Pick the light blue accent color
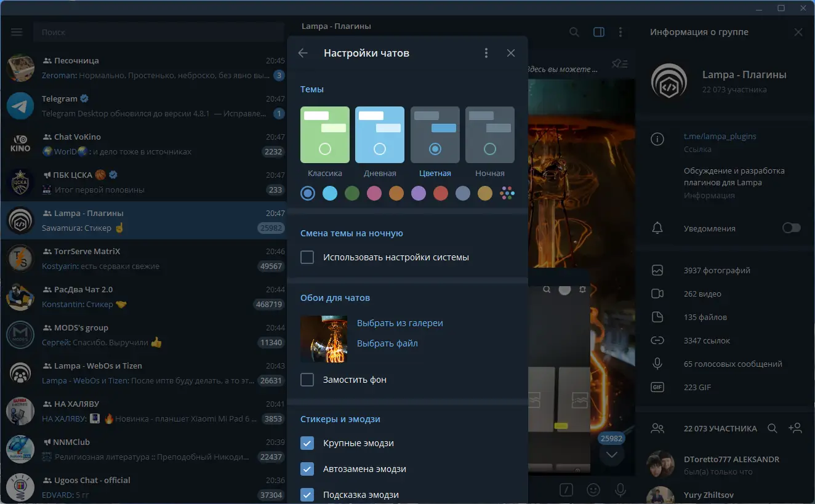 [330, 193]
